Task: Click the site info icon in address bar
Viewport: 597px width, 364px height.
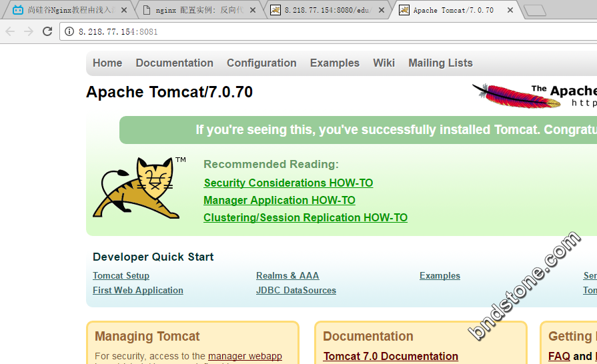Action: [69, 31]
